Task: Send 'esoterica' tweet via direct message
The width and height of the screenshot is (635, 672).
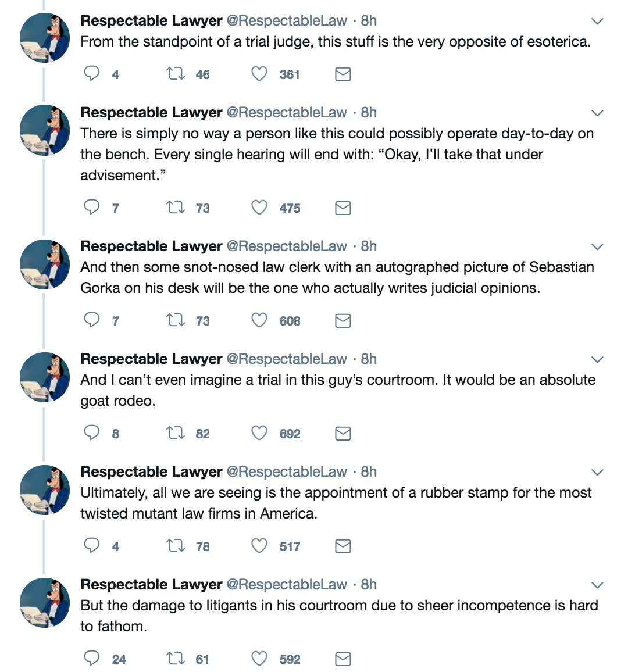Action: pyautogui.click(x=343, y=74)
